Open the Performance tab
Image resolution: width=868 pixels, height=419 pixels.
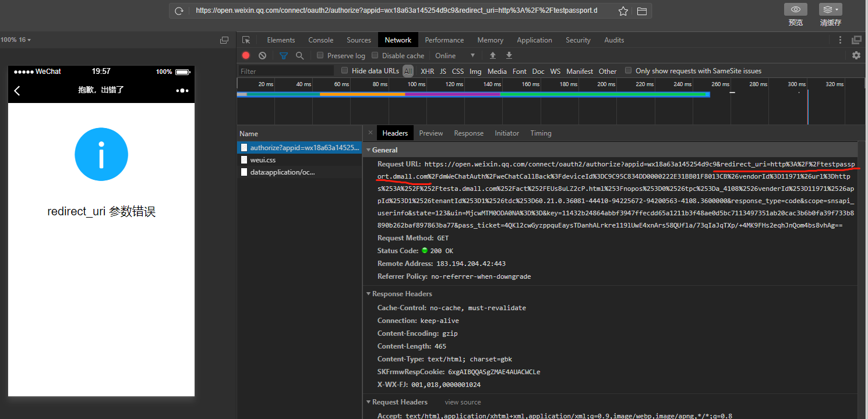pos(444,40)
